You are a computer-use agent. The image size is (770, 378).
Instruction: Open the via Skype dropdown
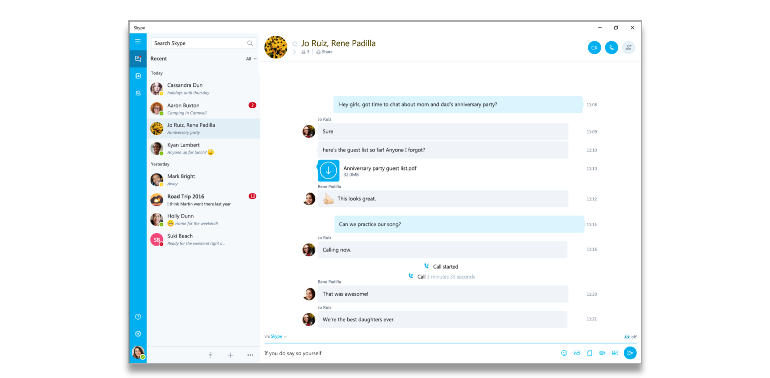tap(275, 337)
